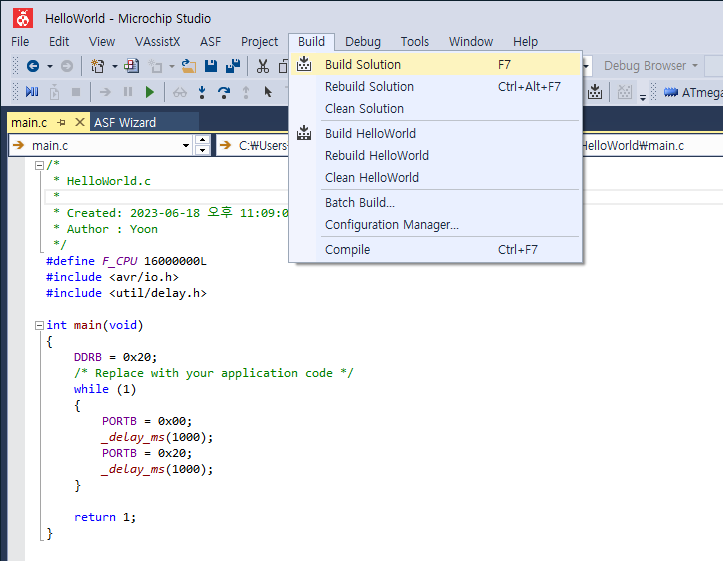The width and height of the screenshot is (723, 561).
Task: Click the green Start Without Debugging arrow
Action: 149,92
